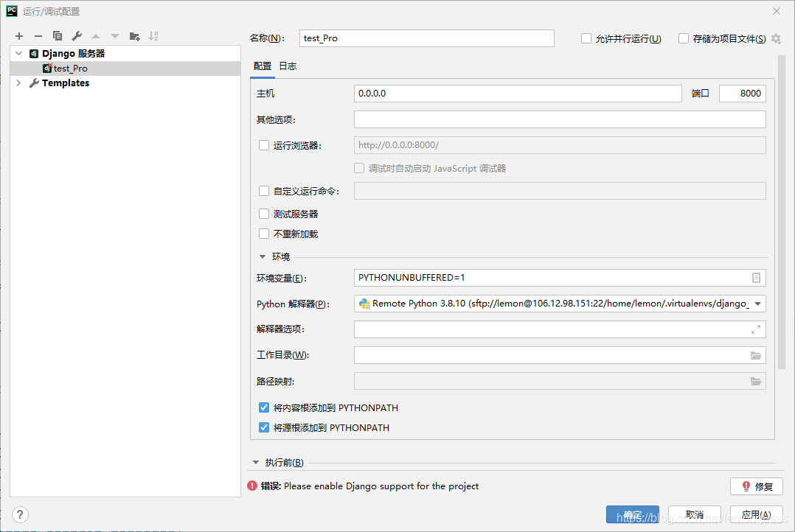Click the OK confirm button
This screenshot has width=795, height=532.
633,515
